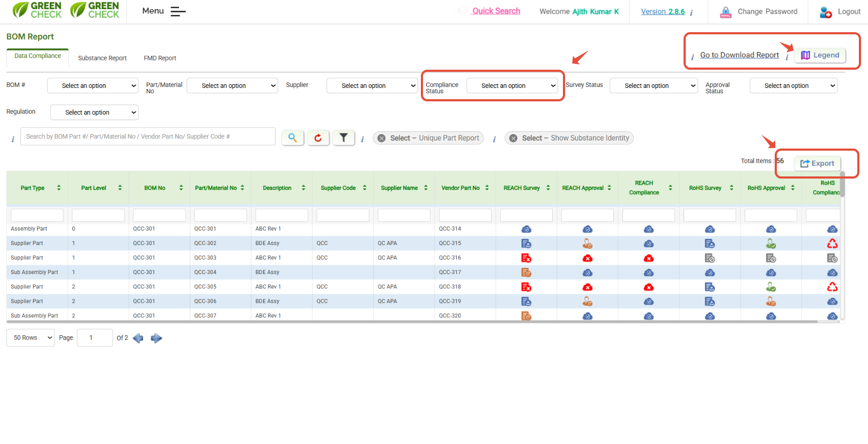Click the red reset refresh icon
This screenshot has height=444, width=868.
click(x=318, y=138)
